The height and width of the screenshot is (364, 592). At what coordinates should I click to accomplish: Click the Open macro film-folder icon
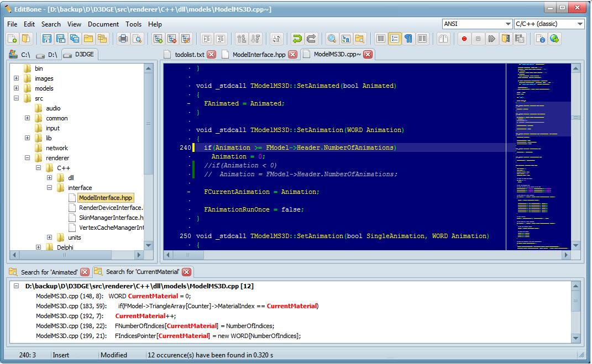506,39
